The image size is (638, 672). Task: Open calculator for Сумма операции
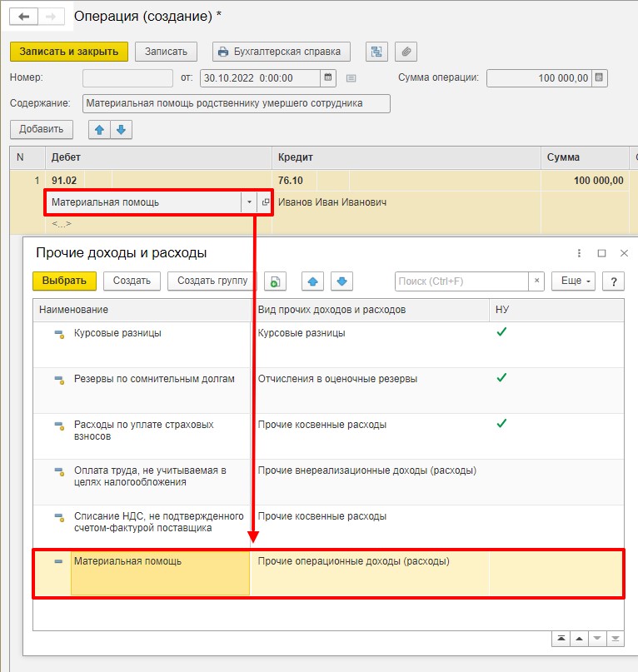tap(600, 78)
